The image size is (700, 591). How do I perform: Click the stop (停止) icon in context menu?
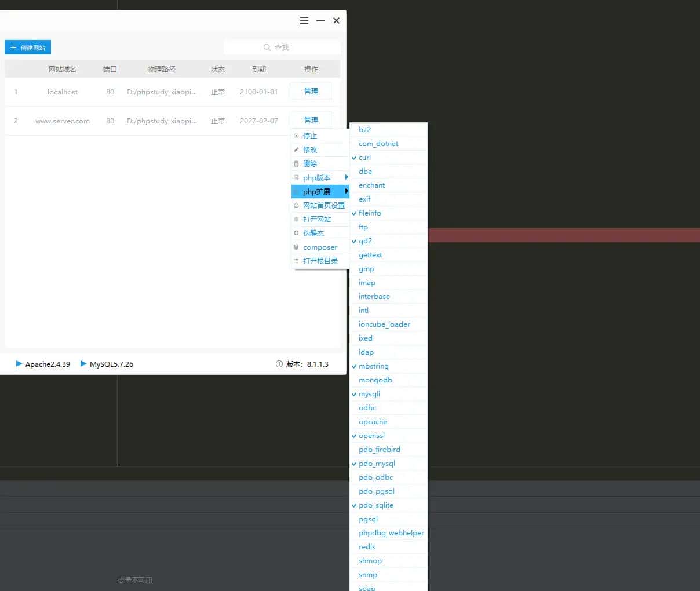[x=297, y=136]
